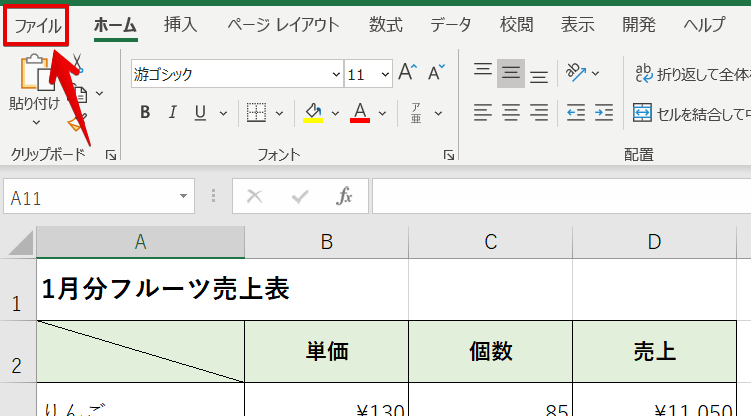Expand the Name Box dropdown arrow

(183, 196)
